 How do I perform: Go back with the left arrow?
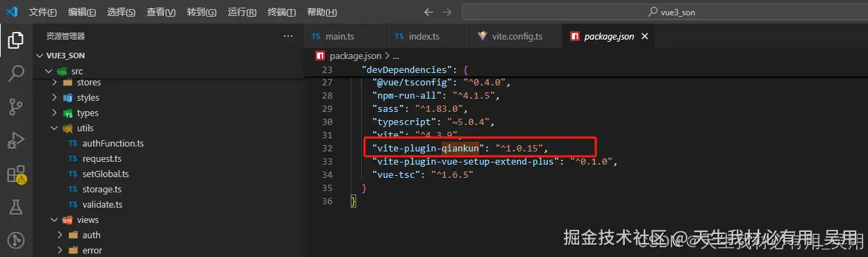[428, 12]
